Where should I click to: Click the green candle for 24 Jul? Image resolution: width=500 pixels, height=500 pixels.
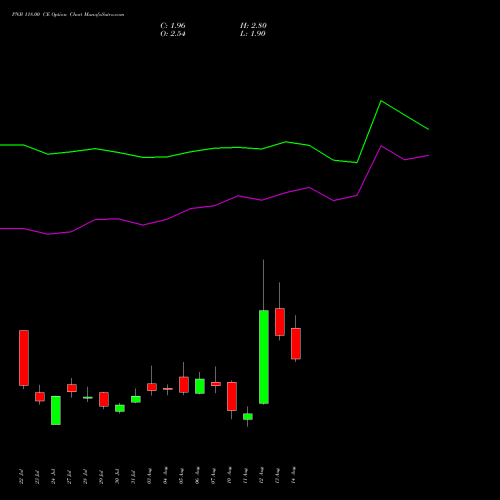pyautogui.click(x=56, y=410)
